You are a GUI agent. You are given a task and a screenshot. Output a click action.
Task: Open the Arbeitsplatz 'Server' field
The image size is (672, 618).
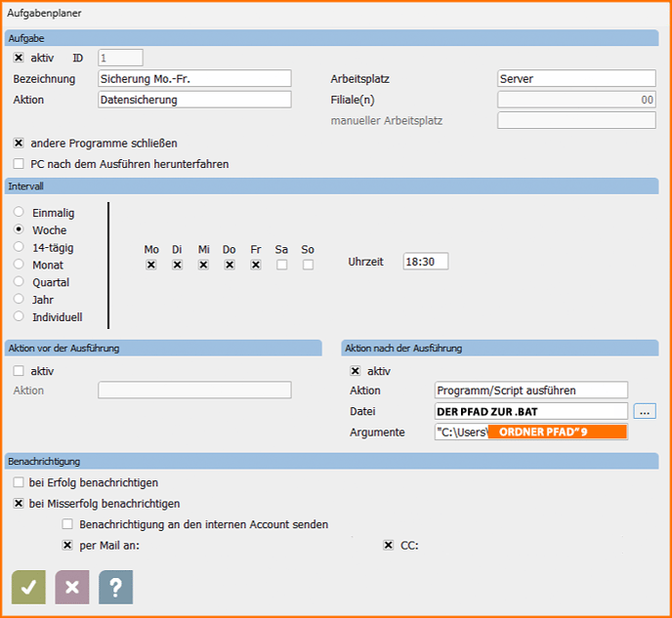click(x=575, y=78)
